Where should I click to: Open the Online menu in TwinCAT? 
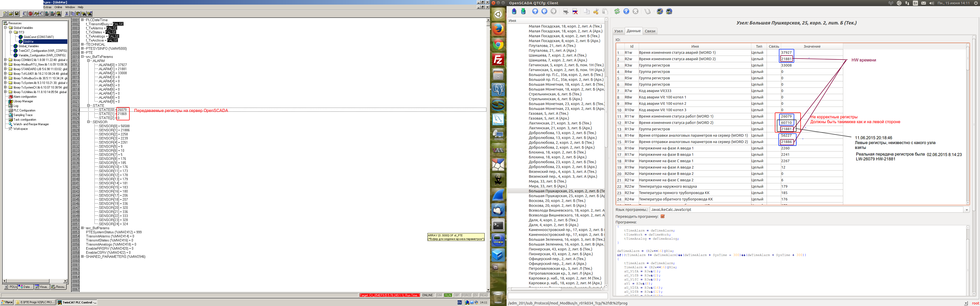pos(58,7)
